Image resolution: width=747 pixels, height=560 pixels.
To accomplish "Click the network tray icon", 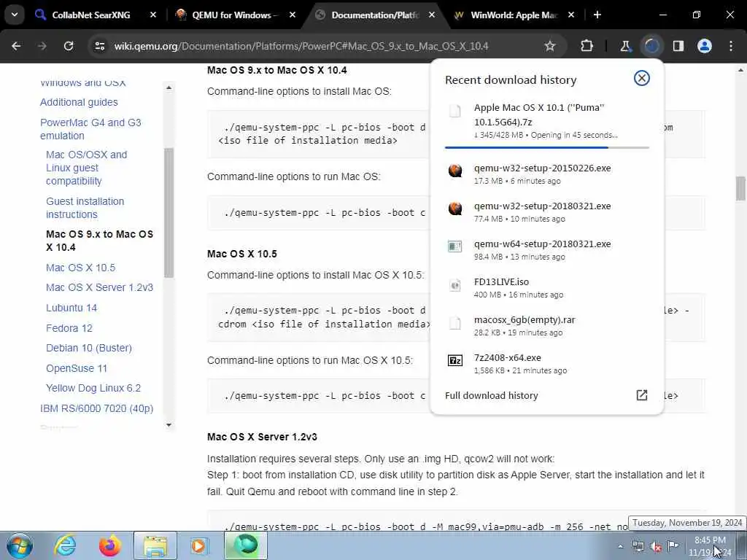I will (x=638, y=547).
